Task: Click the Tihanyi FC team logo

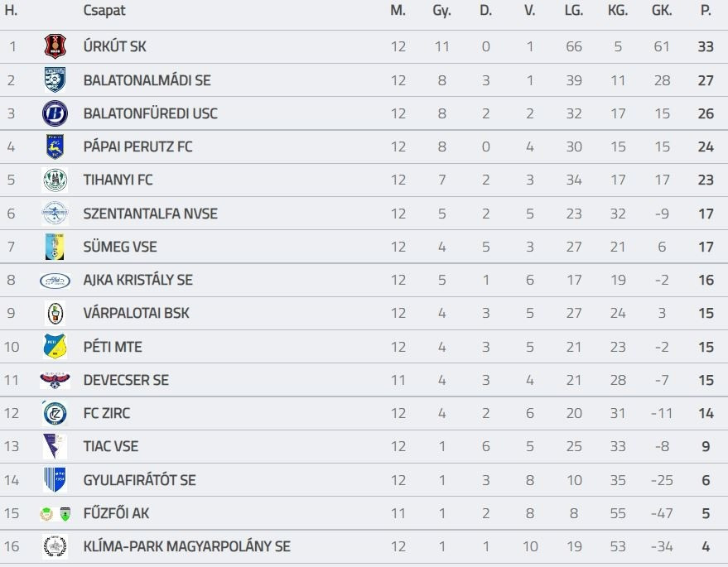Action: 55,180
